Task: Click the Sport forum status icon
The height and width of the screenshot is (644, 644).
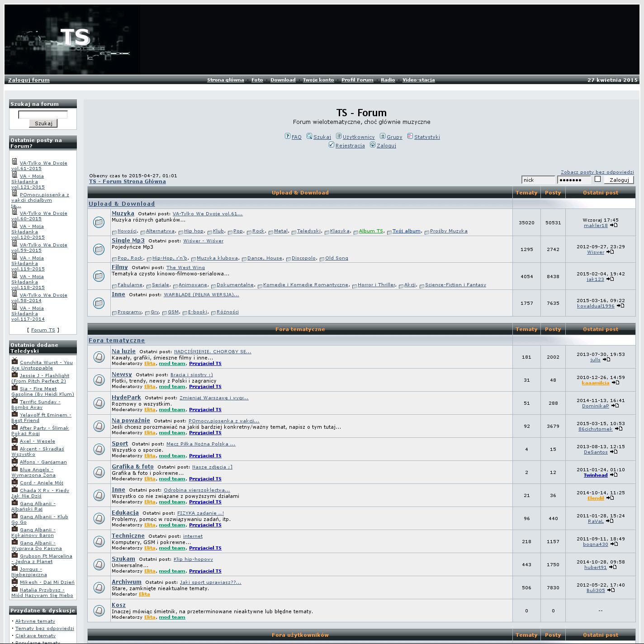Action: 99,449
